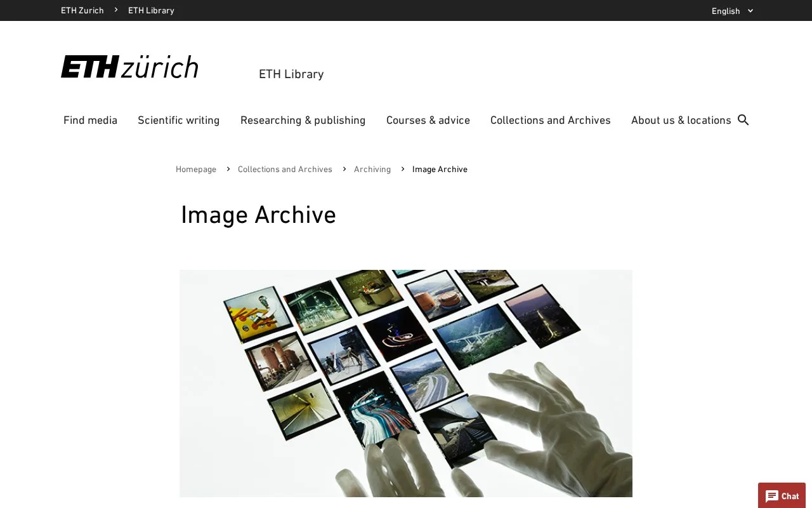812x508 pixels.
Task: Click the search magnifier icon
Action: 743,120
